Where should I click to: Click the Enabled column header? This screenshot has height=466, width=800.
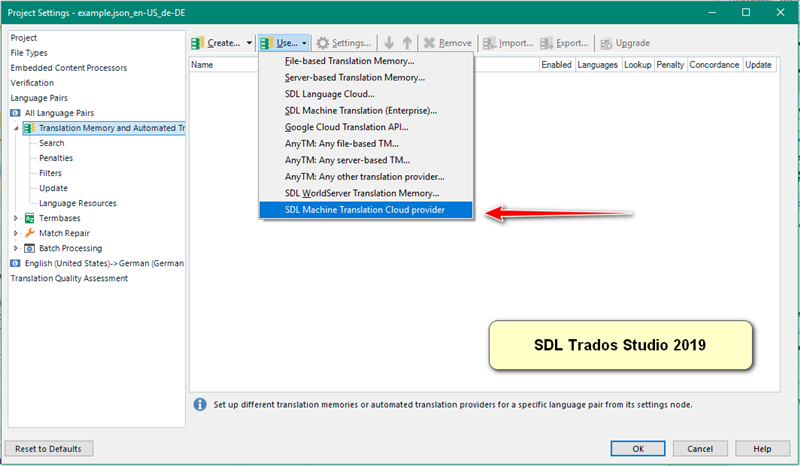tap(557, 65)
